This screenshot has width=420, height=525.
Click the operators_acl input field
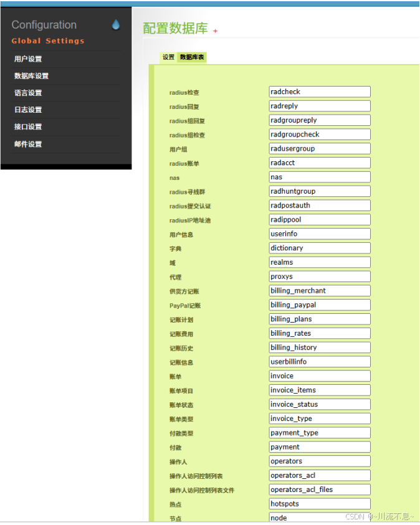point(320,475)
